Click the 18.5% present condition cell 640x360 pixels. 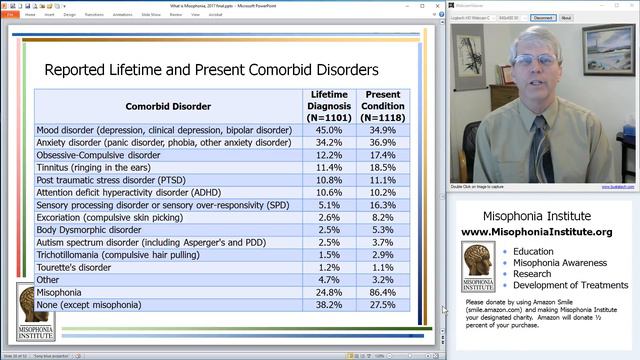[x=383, y=168]
